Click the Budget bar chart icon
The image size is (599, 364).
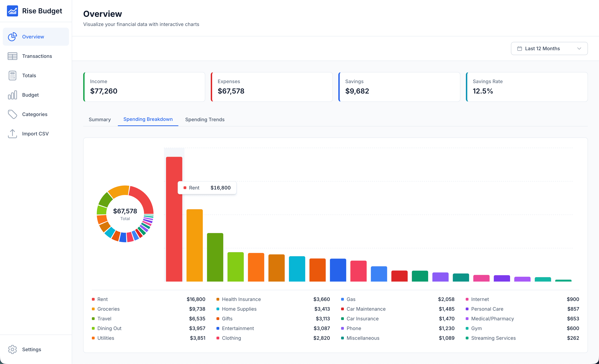point(12,95)
